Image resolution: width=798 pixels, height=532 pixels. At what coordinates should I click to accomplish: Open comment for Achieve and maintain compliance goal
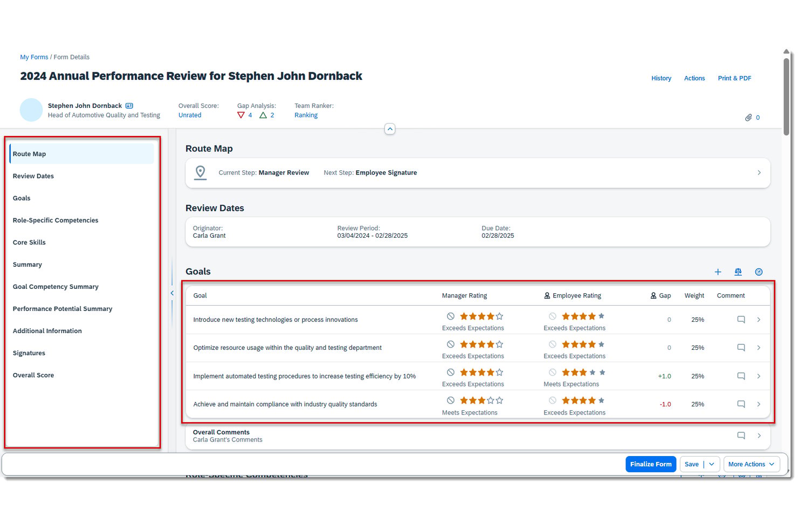(741, 404)
